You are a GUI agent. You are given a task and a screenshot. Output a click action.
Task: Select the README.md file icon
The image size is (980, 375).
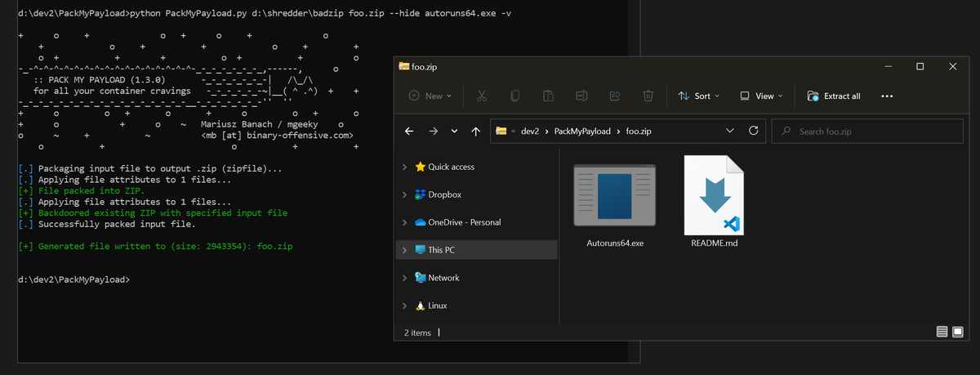tap(714, 194)
